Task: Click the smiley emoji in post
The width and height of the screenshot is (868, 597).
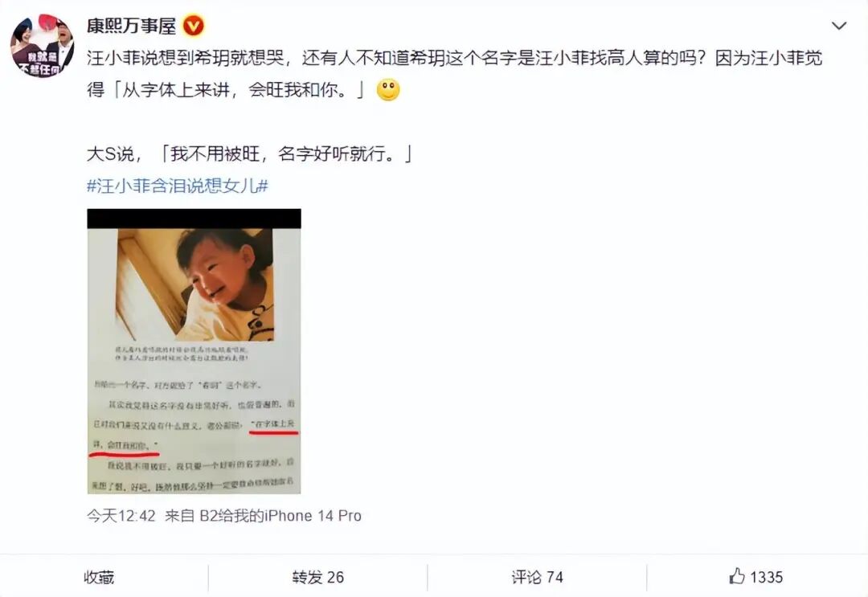Action: point(388,90)
